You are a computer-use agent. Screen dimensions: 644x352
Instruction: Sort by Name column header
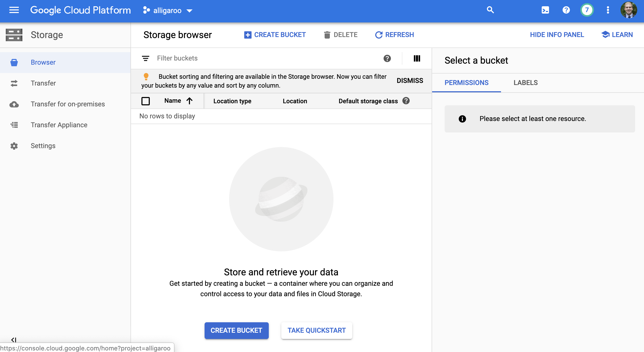coord(173,101)
